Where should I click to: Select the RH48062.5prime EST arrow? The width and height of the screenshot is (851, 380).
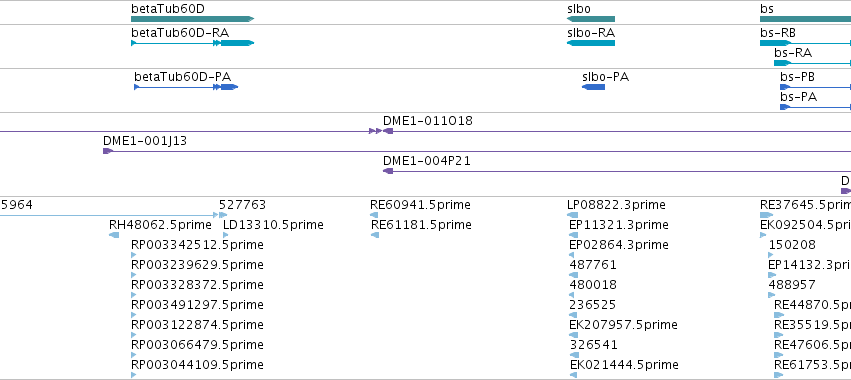click(114, 235)
